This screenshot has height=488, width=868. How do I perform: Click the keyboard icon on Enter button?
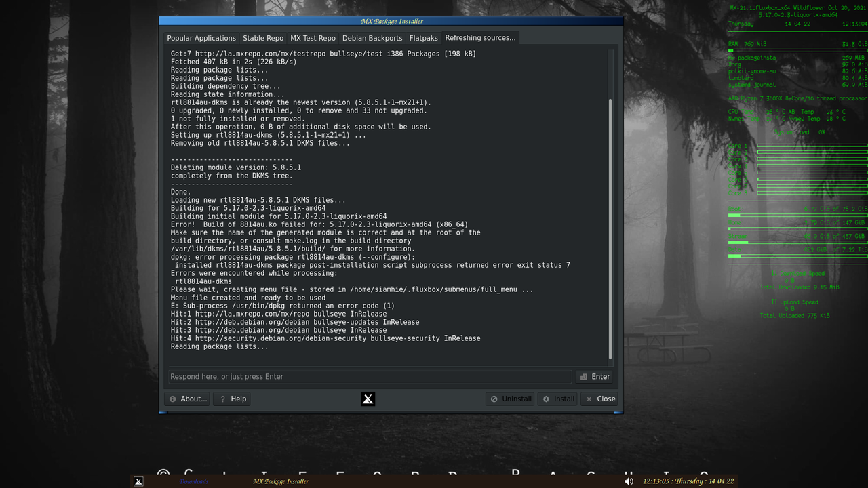(x=583, y=377)
